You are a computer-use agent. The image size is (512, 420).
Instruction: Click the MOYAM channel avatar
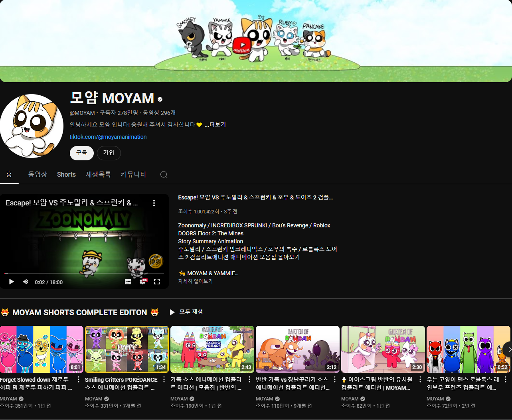[x=32, y=126]
